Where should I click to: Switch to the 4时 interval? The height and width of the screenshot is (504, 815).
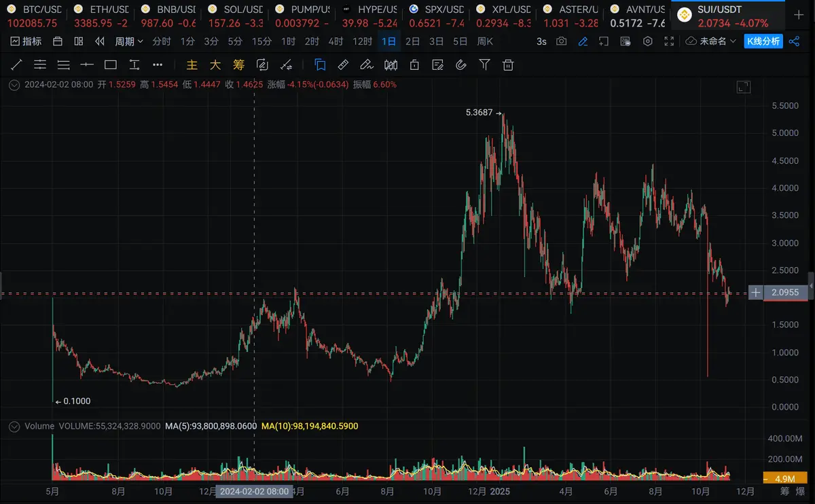pyautogui.click(x=336, y=41)
